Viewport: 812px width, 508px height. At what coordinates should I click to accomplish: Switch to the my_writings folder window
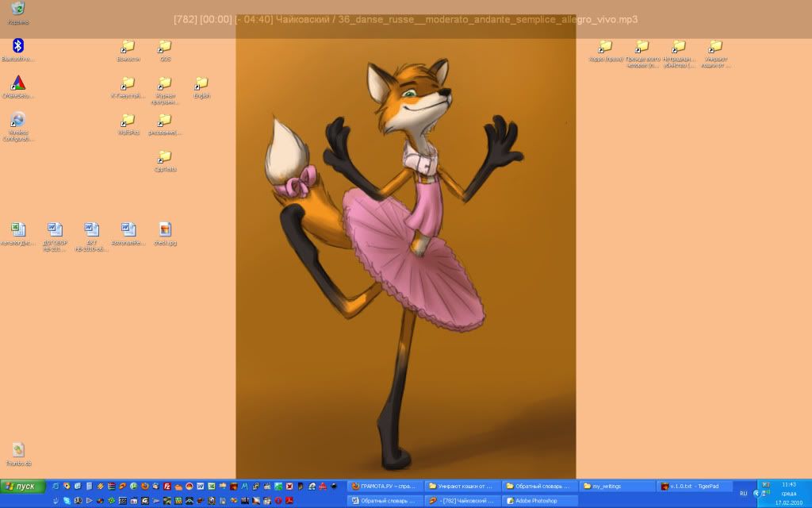(x=615, y=486)
